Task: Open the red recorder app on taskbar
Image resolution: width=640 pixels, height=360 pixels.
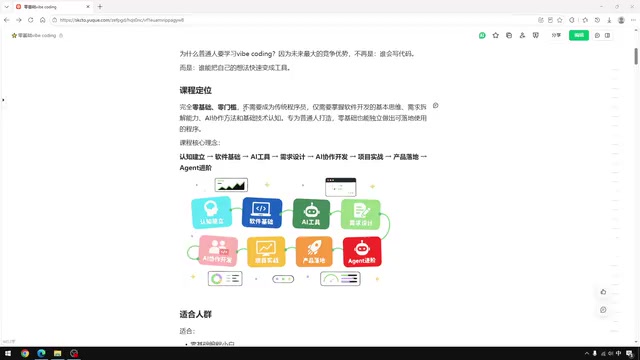Action: [x=74, y=353]
